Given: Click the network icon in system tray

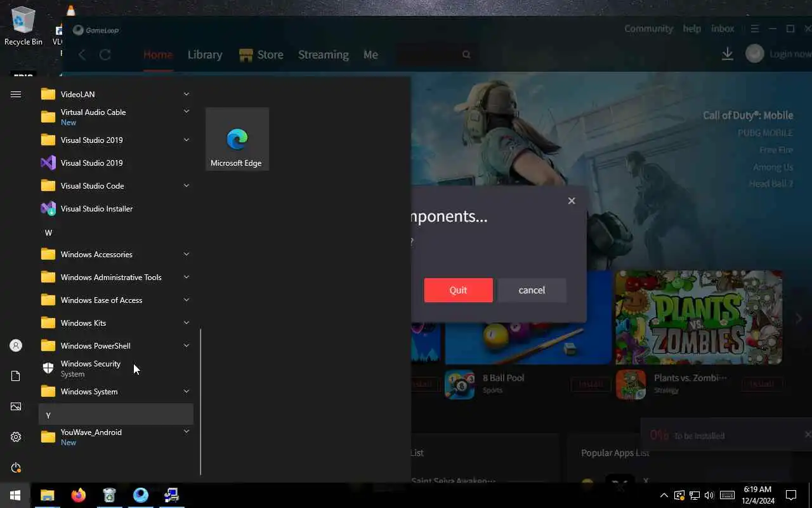Looking at the screenshot, I should (x=695, y=495).
